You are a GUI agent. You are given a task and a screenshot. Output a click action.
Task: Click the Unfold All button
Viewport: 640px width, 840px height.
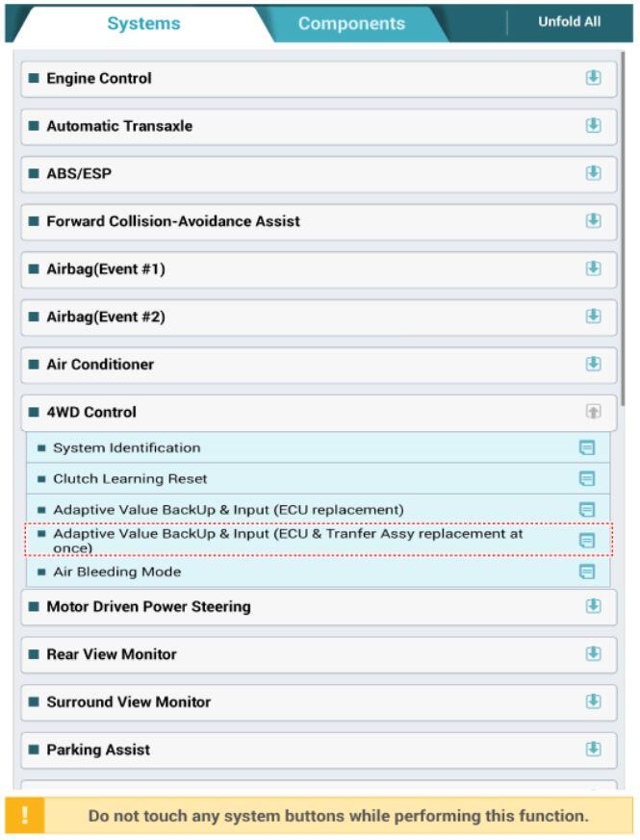pyautogui.click(x=569, y=22)
